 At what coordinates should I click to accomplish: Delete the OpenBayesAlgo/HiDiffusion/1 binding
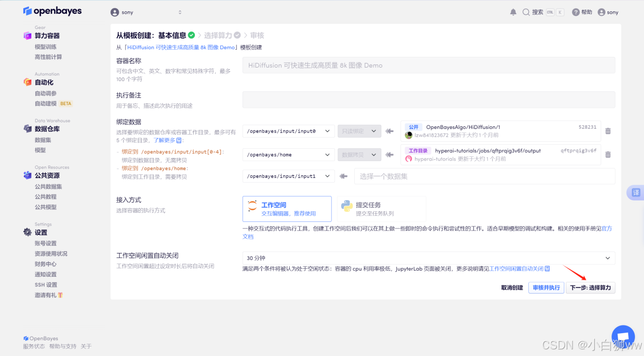point(608,131)
